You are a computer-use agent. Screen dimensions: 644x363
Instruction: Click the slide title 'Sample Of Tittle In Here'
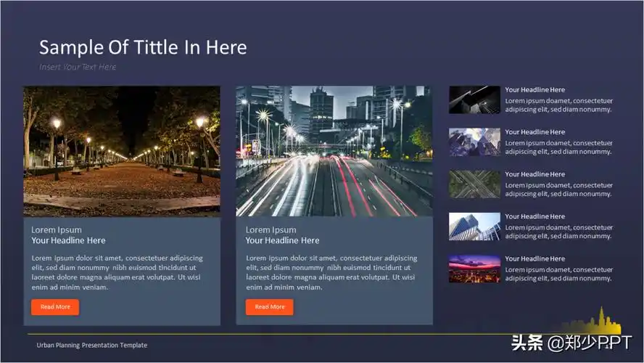pyautogui.click(x=143, y=48)
